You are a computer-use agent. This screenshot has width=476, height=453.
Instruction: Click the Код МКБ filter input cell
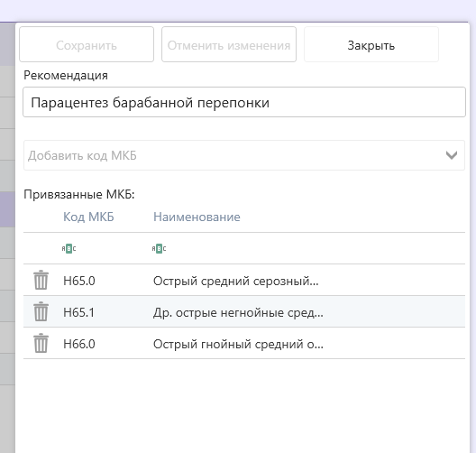[105, 248]
